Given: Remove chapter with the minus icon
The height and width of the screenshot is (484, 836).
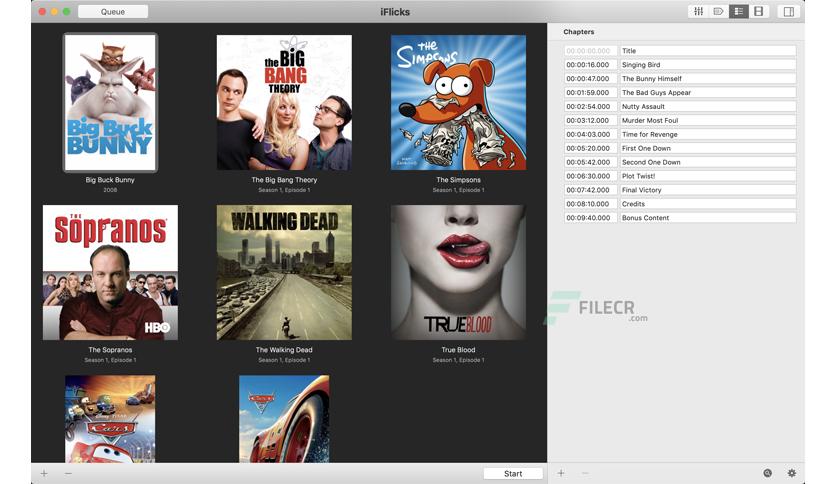Looking at the screenshot, I should 585,473.
